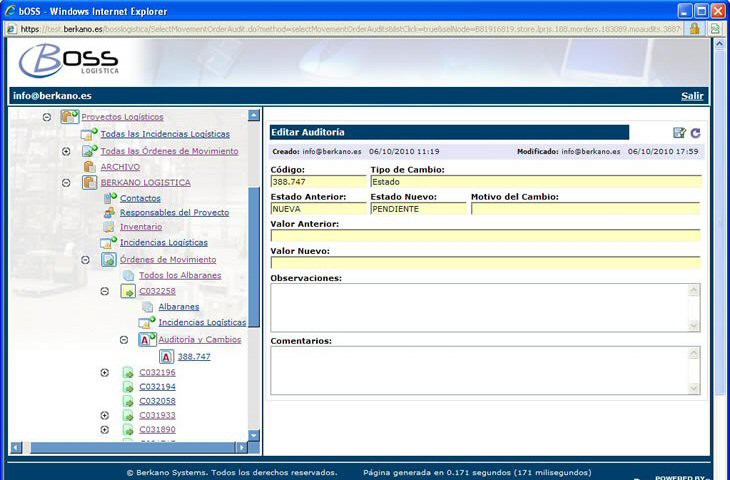
Task: Click the refresh icon in audit header
Action: click(695, 133)
